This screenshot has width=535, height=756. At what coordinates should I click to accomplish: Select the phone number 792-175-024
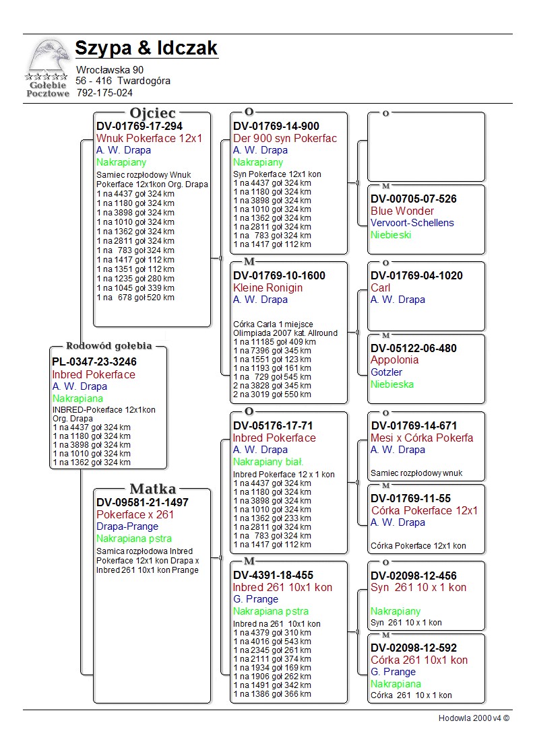[104, 93]
